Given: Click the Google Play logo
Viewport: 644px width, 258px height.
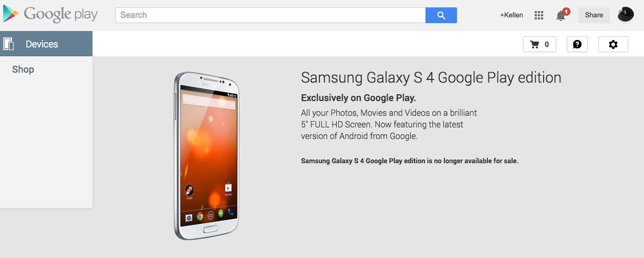Looking at the screenshot, I should tap(50, 15).
